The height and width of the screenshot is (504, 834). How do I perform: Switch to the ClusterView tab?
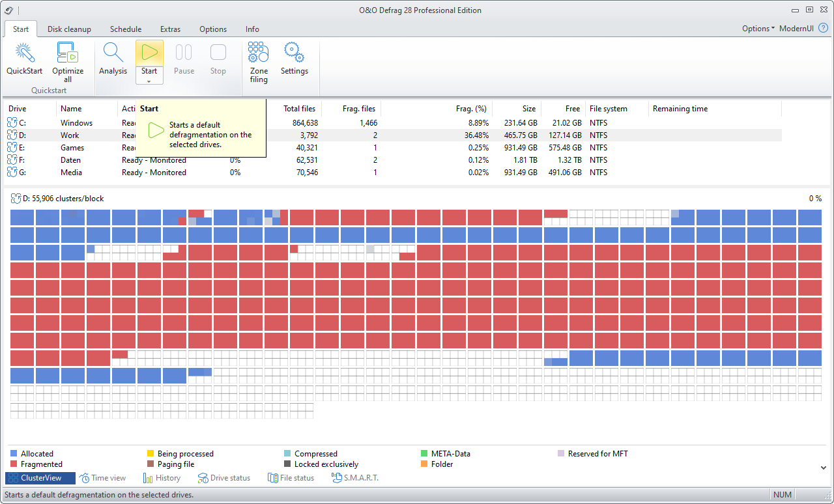coord(40,478)
